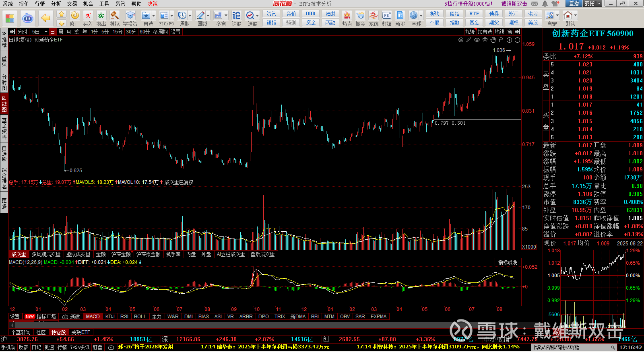Viewport: 644px width, 352px height.
Task: Switch to the KDJ indicator tab
Action: [110, 317]
